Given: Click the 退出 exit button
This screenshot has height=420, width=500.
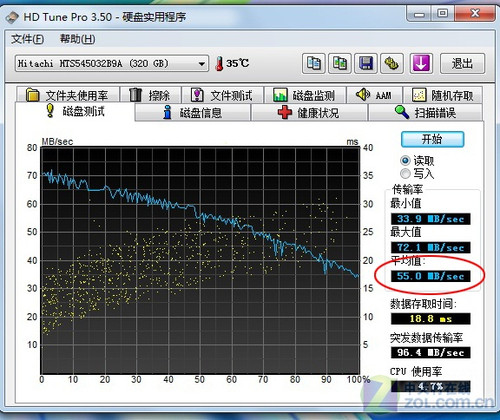Looking at the screenshot, I should [462, 63].
